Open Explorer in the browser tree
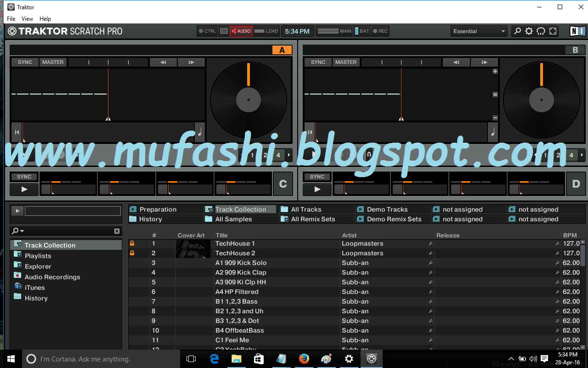Image resolution: width=588 pixels, height=368 pixels. (x=38, y=266)
